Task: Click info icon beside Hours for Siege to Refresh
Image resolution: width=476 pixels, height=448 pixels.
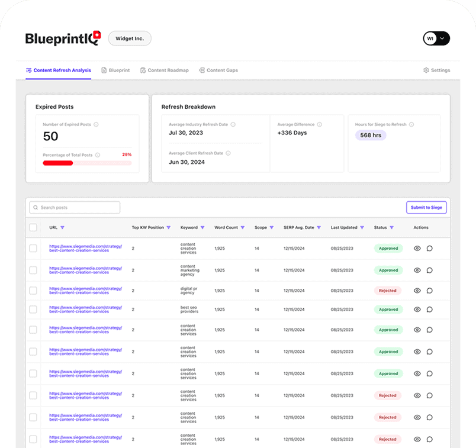Action: tap(411, 124)
